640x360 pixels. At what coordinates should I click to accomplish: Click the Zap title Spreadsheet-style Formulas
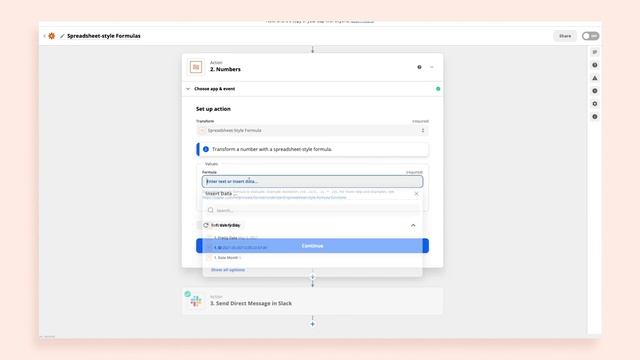pos(104,36)
